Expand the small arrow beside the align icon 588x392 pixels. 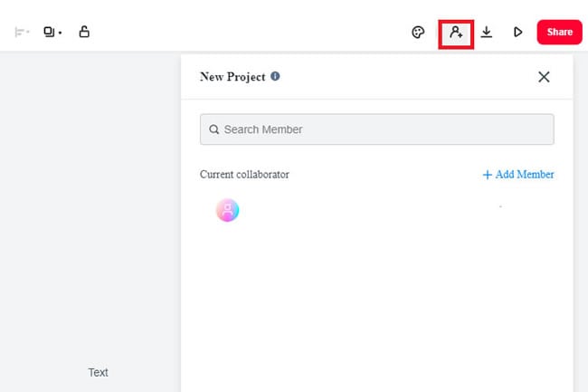click(28, 33)
